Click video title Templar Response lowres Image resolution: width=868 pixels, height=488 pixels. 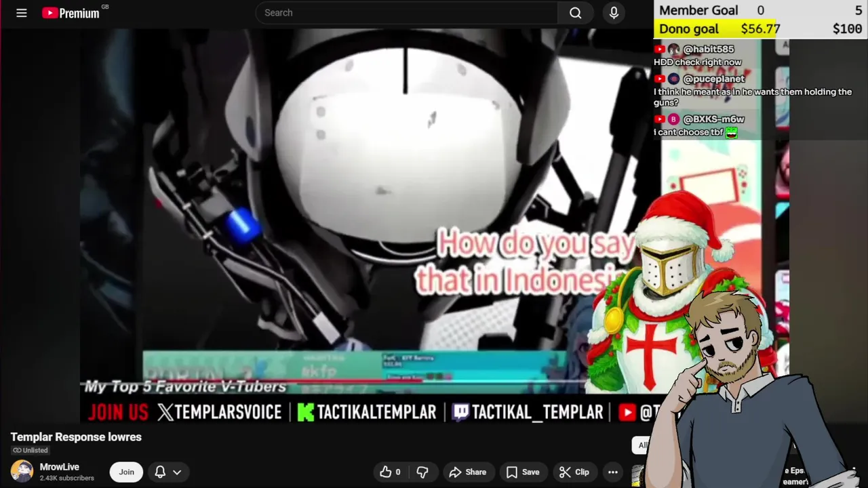coord(76,437)
